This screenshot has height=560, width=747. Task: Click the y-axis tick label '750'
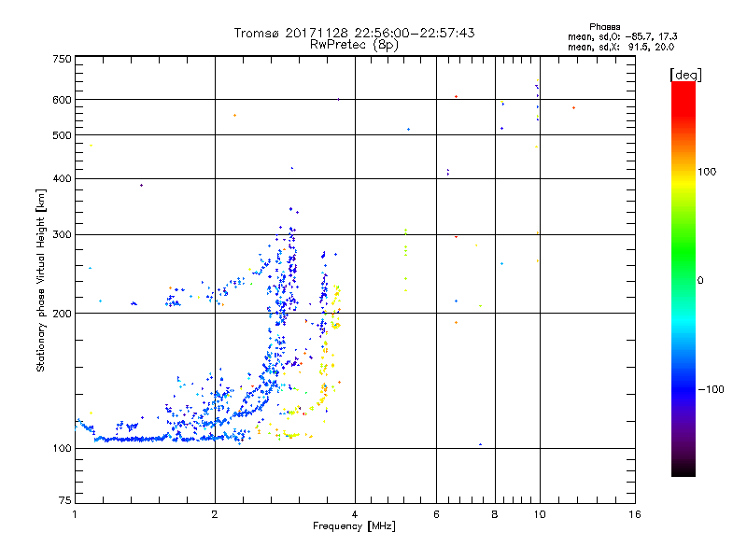pos(63,59)
